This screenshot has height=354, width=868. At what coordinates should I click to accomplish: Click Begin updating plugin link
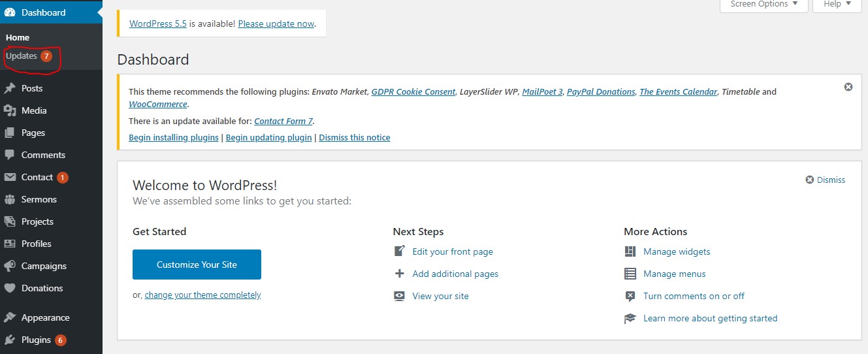point(269,138)
